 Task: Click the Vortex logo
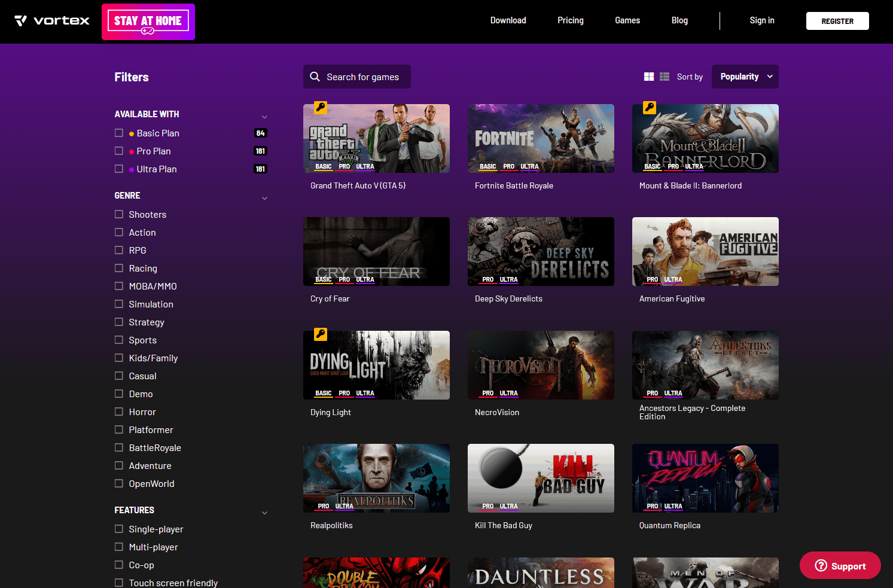52,21
